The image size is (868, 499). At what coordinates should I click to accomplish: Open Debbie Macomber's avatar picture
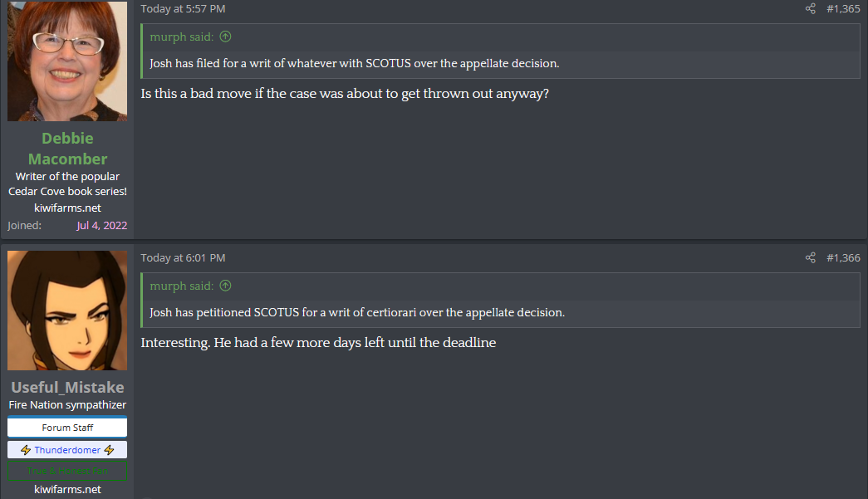click(67, 61)
